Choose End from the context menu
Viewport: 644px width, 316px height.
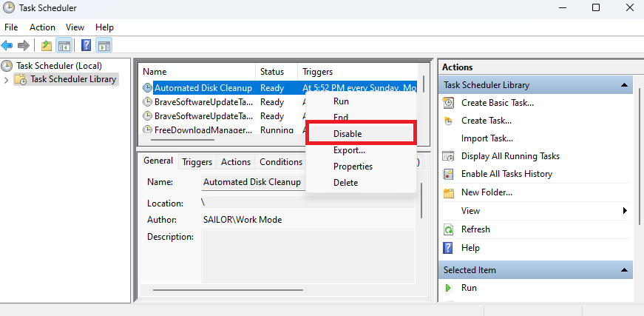361,118
